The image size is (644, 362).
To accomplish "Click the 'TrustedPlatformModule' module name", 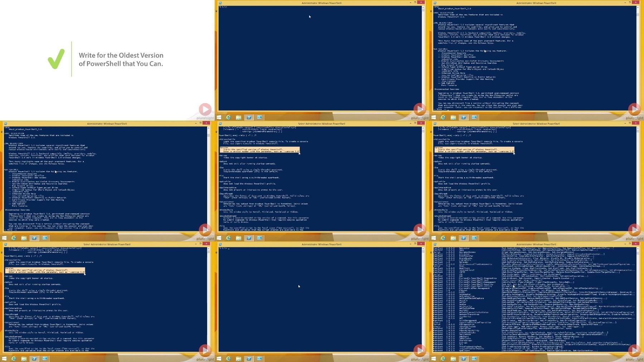I will click(x=472, y=348).
